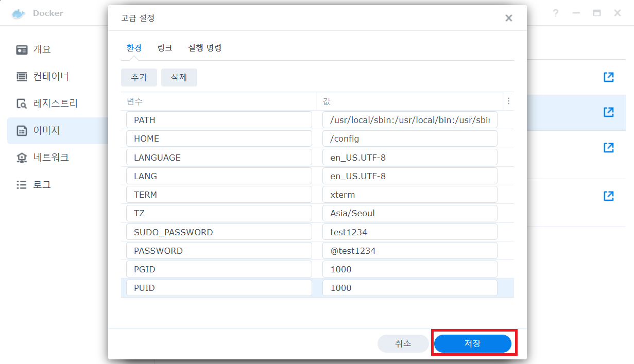The image size is (634, 364).
Task: Edit the HOME variable name field
Action: pyautogui.click(x=219, y=138)
